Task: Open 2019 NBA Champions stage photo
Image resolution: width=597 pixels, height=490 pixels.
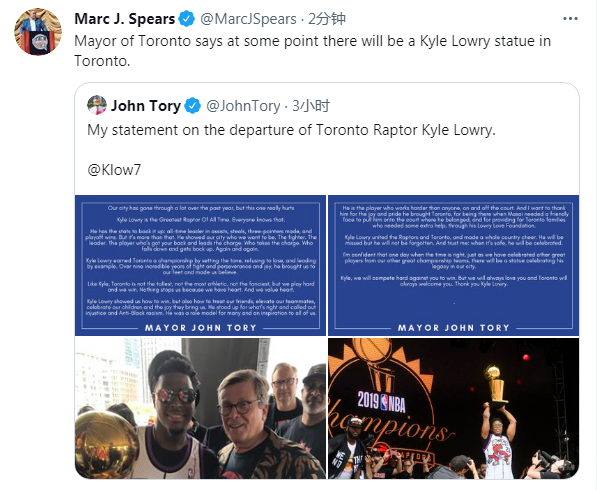Action: coord(453,408)
